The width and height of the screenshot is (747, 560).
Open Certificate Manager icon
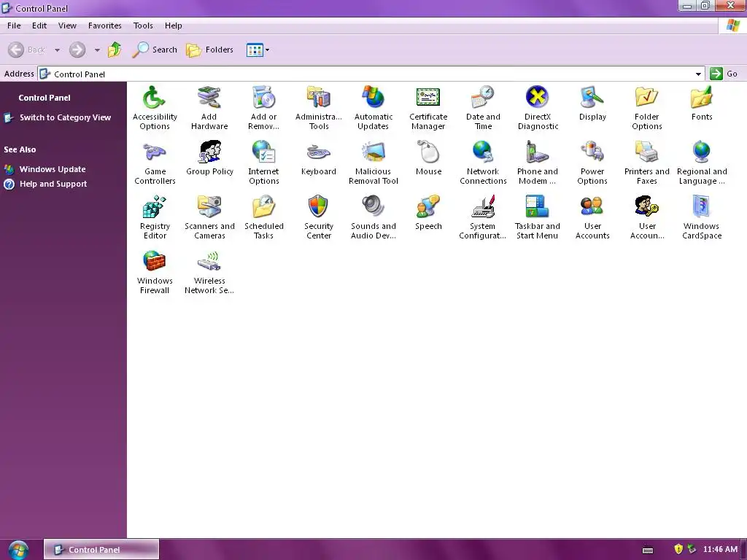tap(427, 108)
